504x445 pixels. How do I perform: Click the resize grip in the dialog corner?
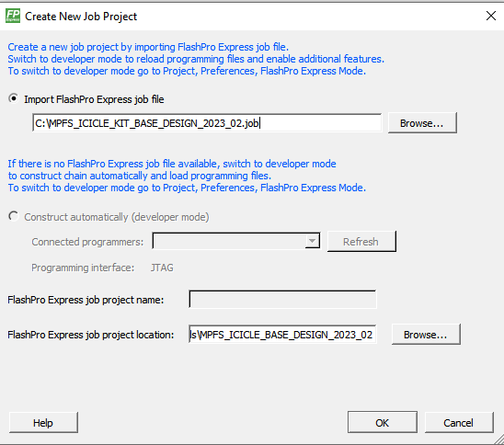pyautogui.click(x=499, y=439)
